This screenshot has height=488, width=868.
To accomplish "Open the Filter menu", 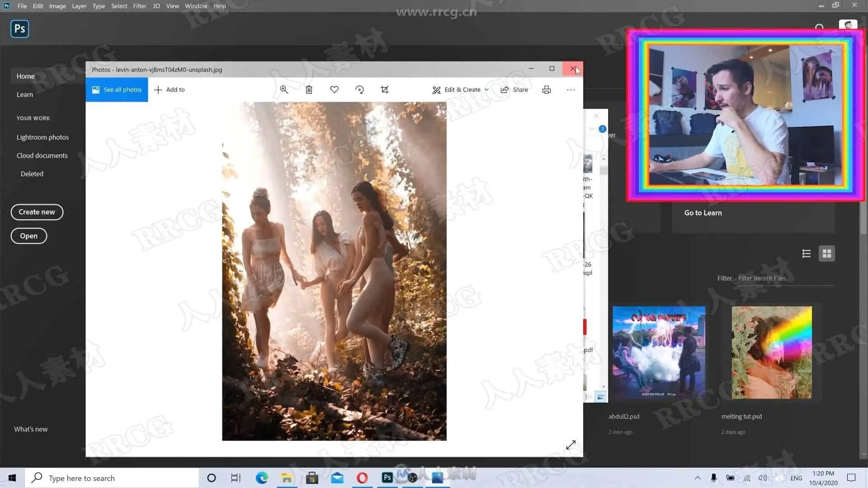I will 140,6.
